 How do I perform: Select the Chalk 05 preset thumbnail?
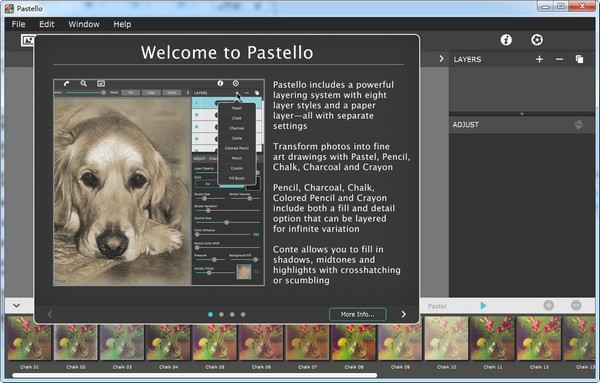[x=214, y=342]
